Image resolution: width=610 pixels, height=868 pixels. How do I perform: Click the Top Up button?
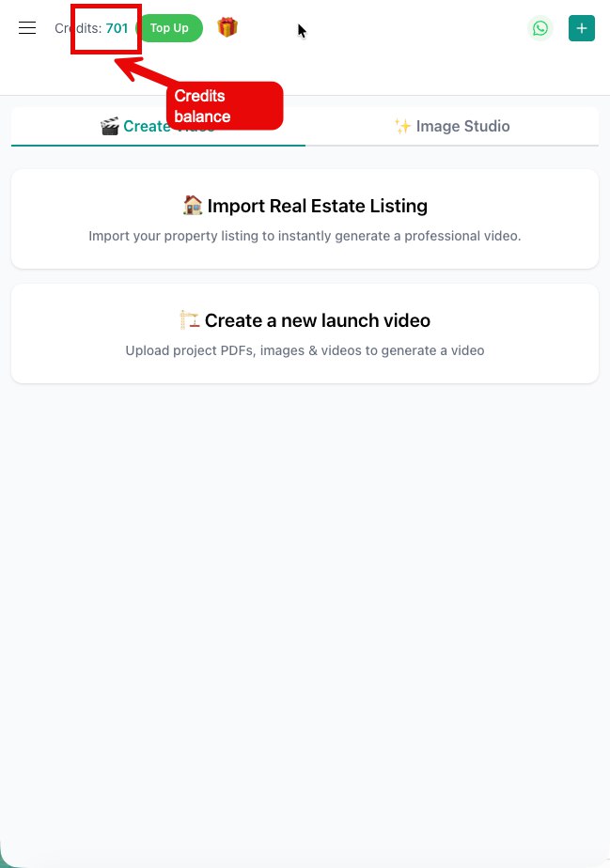(169, 27)
